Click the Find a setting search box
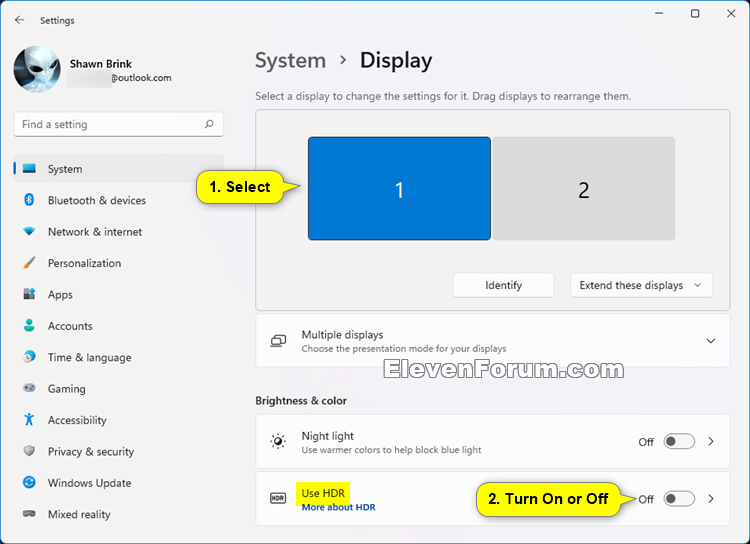Viewport: 750px width, 544px height. pyautogui.click(x=119, y=124)
